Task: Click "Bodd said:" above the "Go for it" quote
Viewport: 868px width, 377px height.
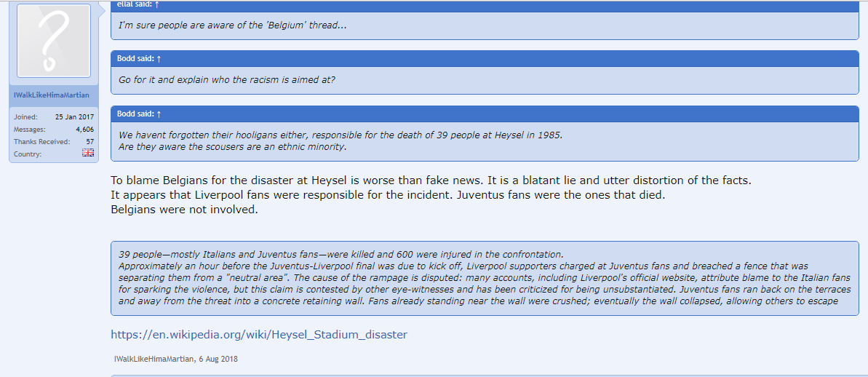Action: [x=135, y=58]
